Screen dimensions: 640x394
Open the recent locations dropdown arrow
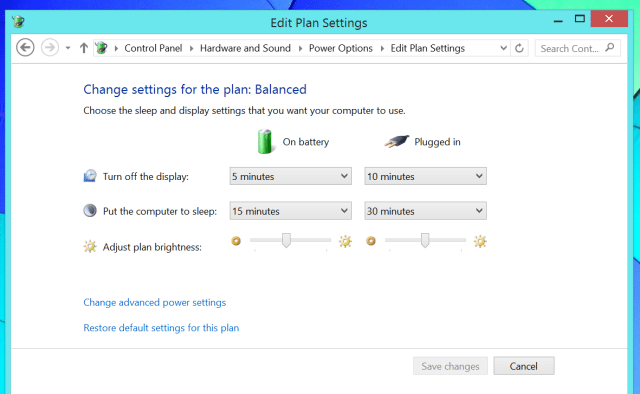point(68,48)
